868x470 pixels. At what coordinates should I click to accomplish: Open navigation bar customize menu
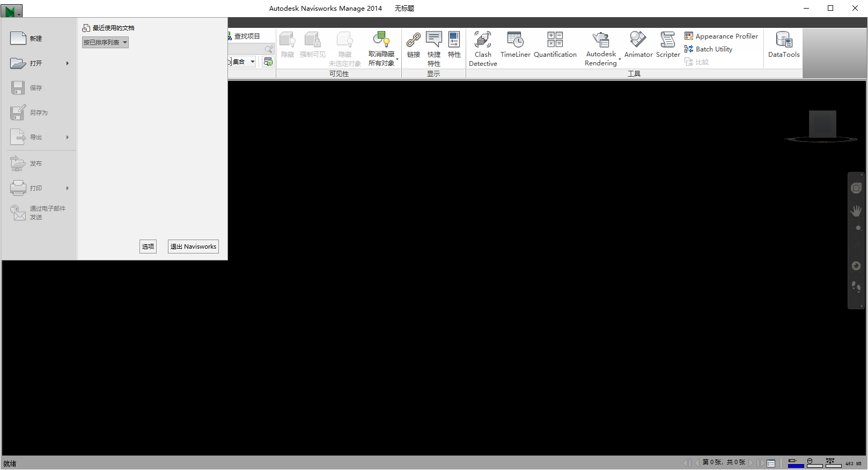coord(862,306)
